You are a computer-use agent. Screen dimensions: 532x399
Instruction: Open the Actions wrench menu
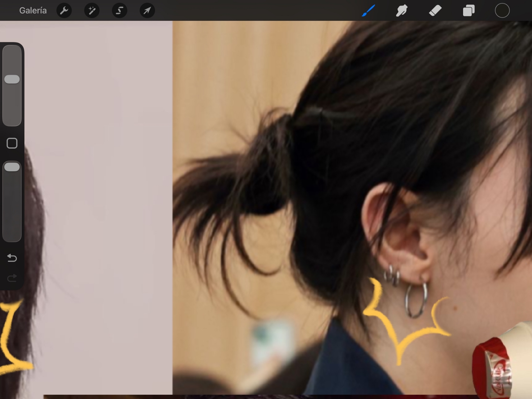(x=64, y=11)
